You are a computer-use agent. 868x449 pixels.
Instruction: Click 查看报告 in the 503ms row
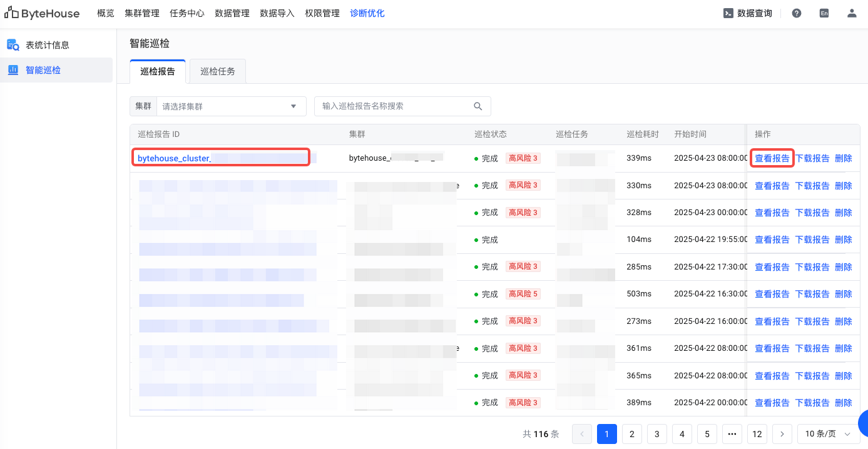tap(772, 294)
